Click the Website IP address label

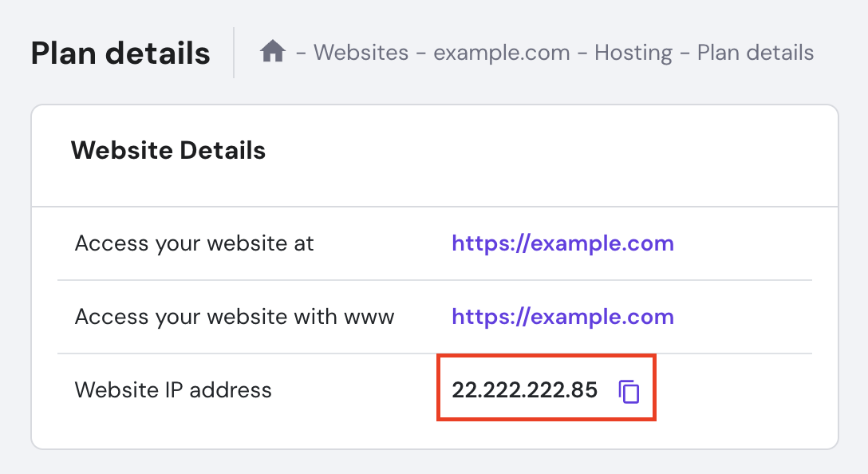[x=172, y=390]
